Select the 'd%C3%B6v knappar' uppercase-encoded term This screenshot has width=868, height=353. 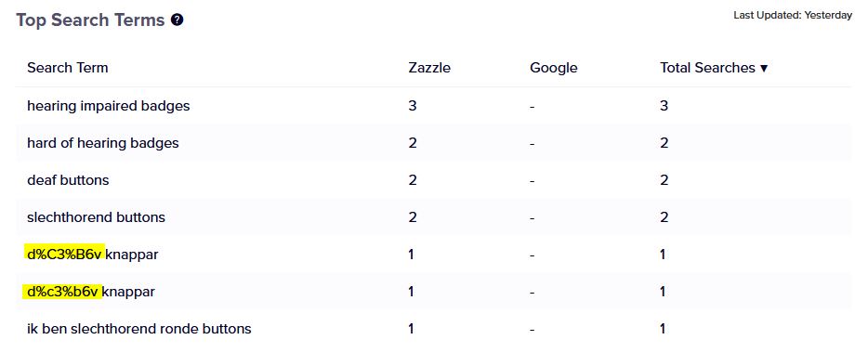pos(93,255)
